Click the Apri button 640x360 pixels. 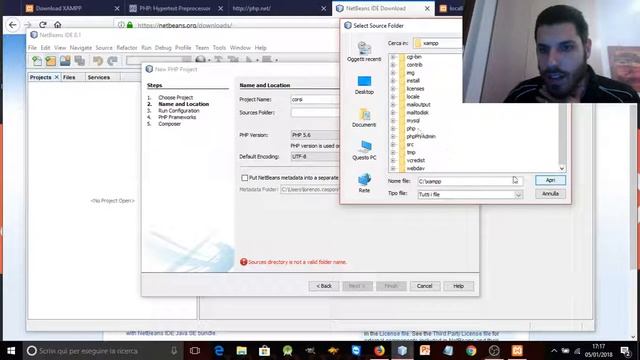550,180
